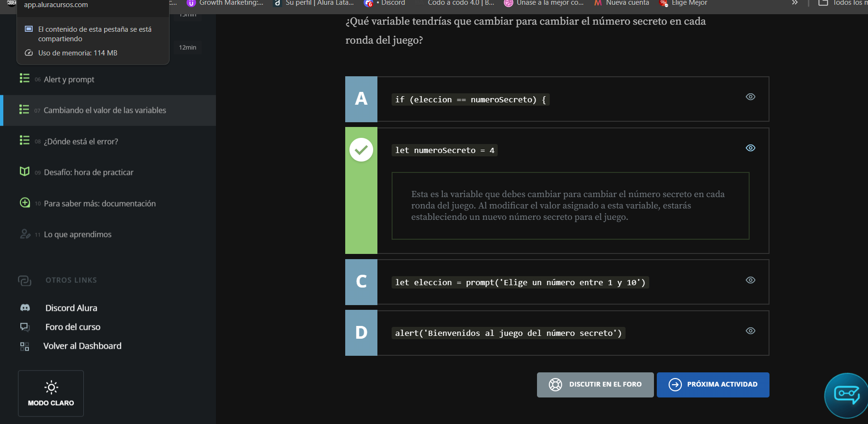The image size is (868, 424).
Task: Click the dashboard grid icon
Action: coord(25,346)
